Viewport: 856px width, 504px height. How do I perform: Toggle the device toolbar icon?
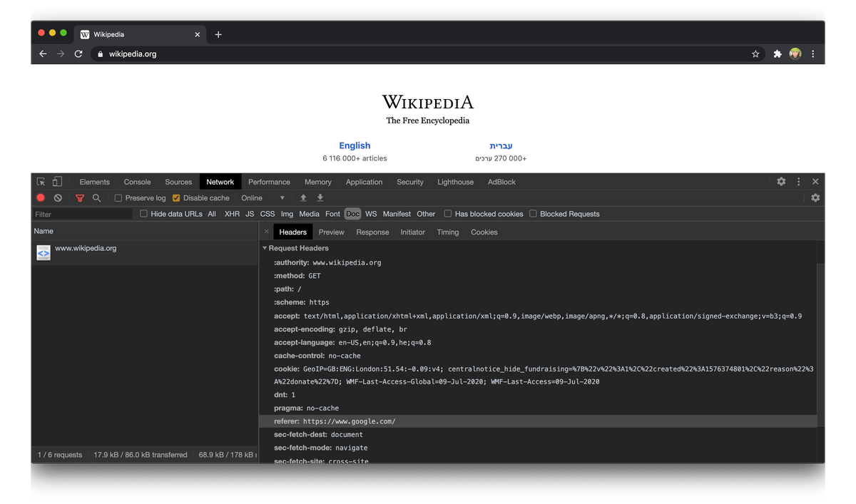[58, 182]
